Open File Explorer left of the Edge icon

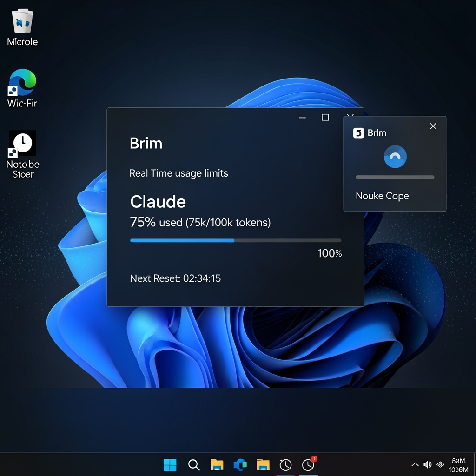tap(217, 465)
